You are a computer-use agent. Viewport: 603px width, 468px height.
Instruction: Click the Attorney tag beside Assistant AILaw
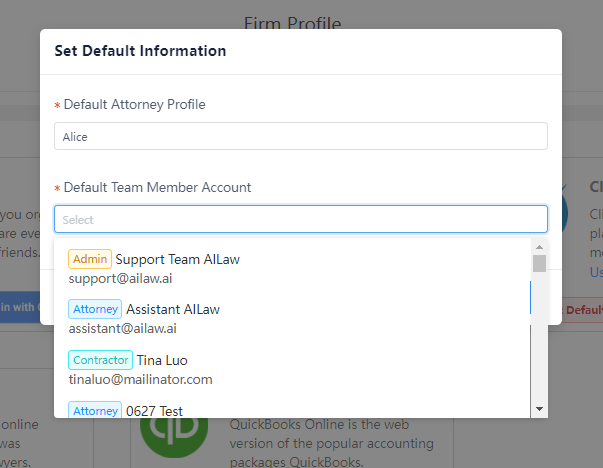[95, 309]
